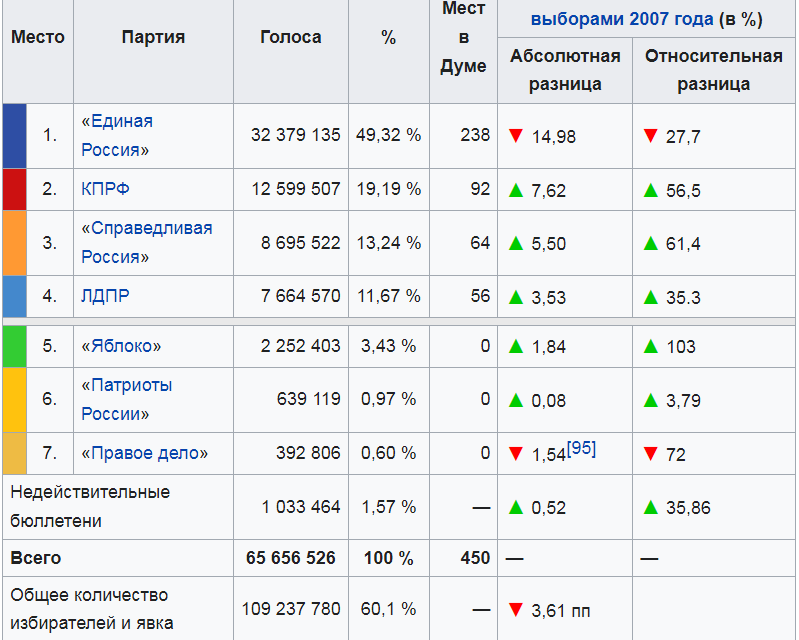Open the «Яблоко» party link
This screenshot has width=799, height=640.
pos(121,346)
